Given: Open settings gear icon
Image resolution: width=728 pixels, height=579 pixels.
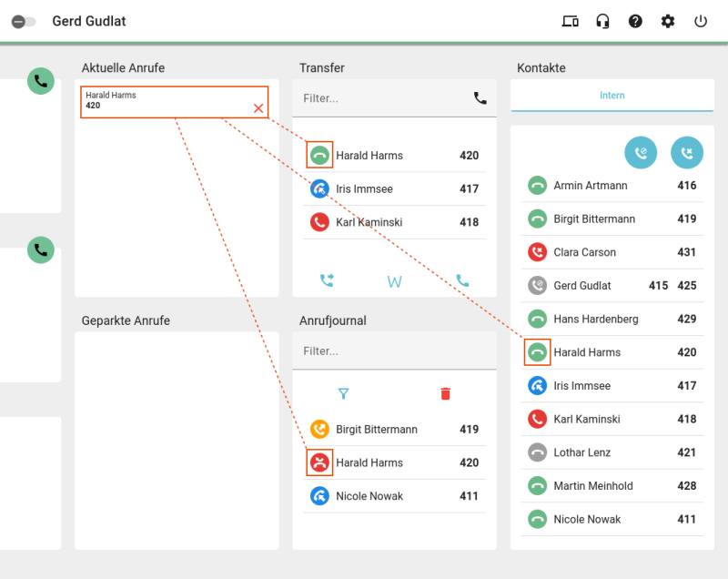Looking at the screenshot, I should [668, 21].
